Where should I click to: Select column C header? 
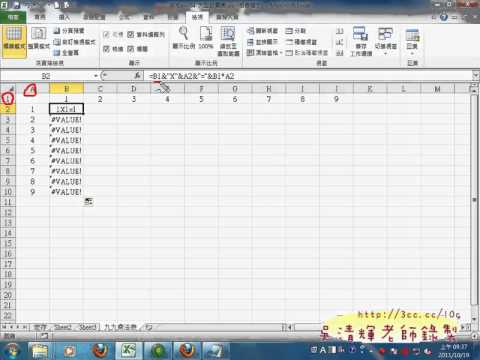pyautogui.click(x=100, y=89)
